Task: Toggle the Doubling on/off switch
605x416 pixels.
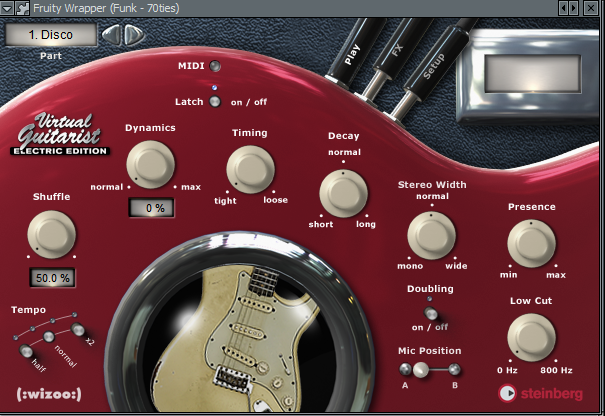Action: click(x=430, y=313)
